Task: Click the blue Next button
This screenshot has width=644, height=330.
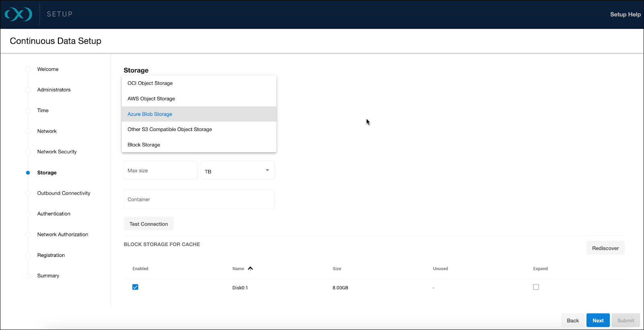Action: (598, 320)
